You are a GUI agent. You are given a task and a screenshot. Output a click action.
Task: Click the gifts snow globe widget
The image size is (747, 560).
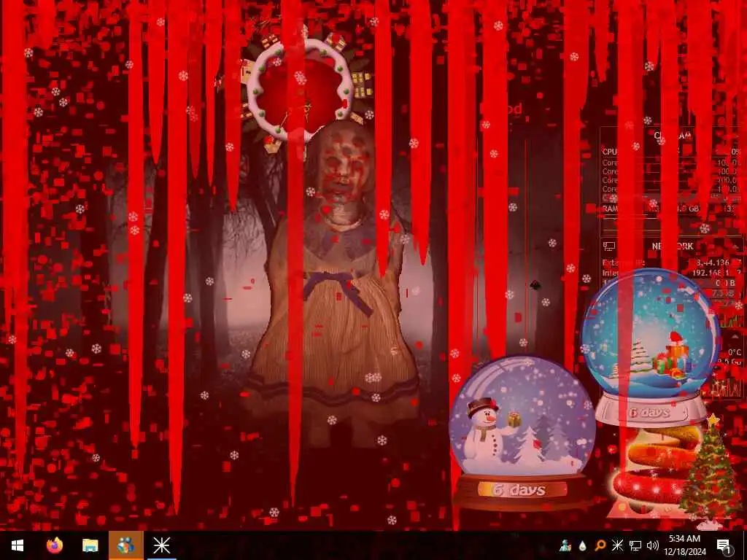(651, 348)
